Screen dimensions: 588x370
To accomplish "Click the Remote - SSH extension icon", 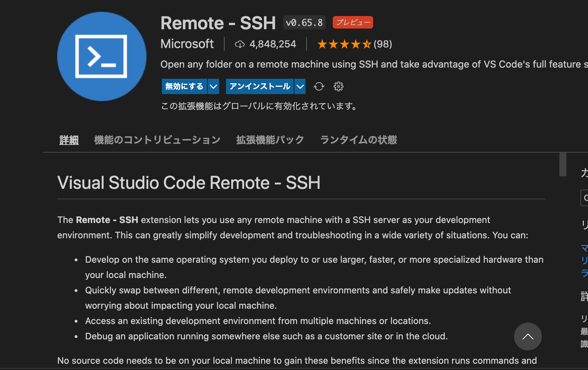I will (101, 56).
